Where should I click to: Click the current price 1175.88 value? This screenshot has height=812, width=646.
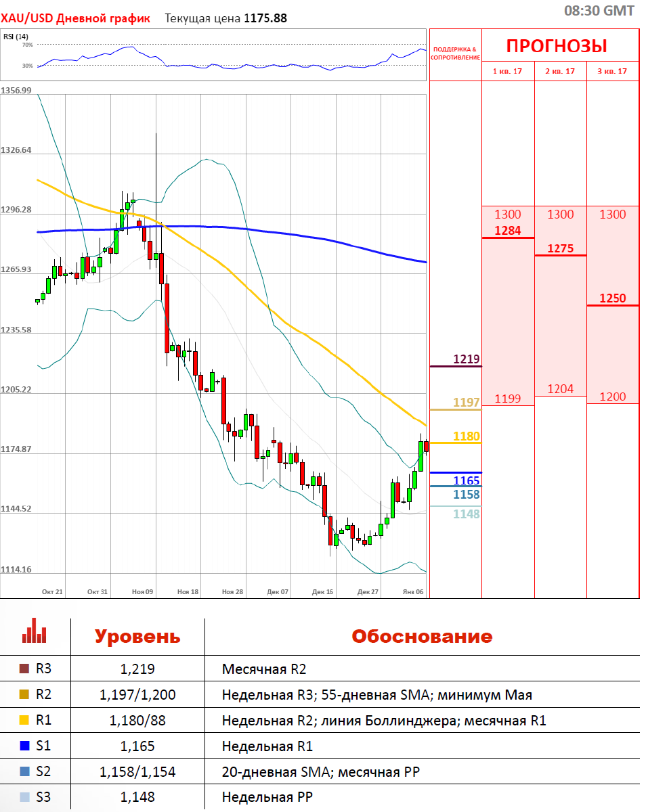(x=264, y=18)
